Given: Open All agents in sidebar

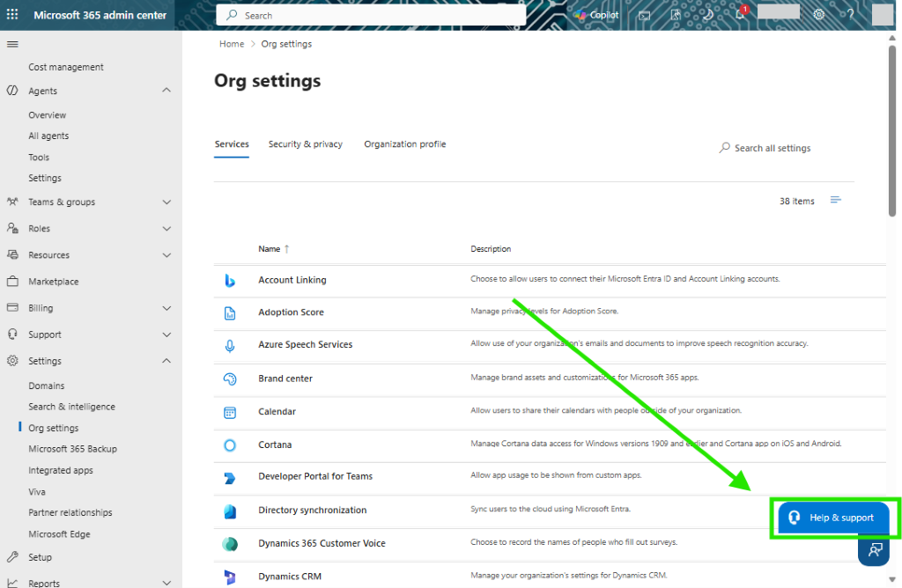Looking at the screenshot, I should 48,136.
